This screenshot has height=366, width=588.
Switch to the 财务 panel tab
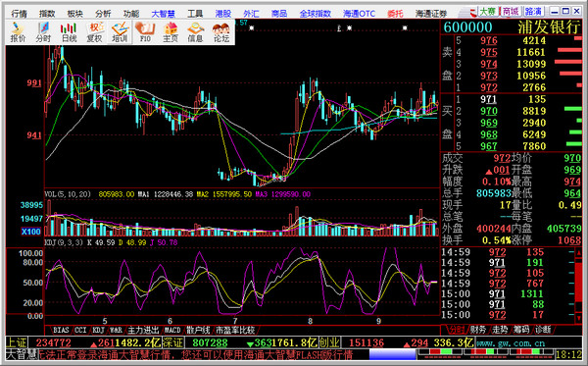(478, 330)
